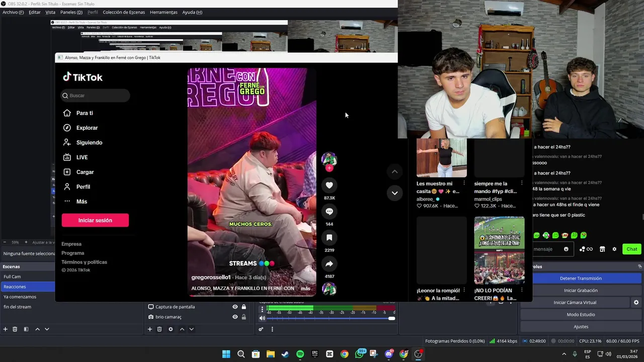
Task: Move the selected source down in the Sources toolbar
Action: (x=191, y=329)
